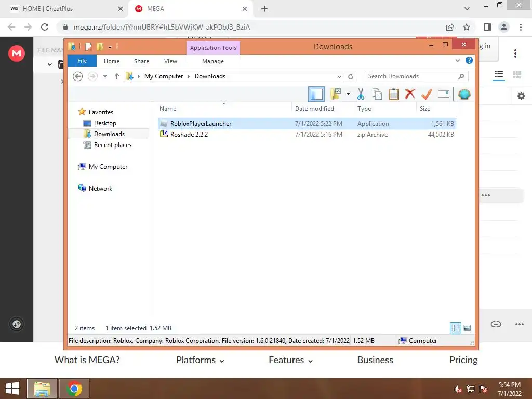The height and width of the screenshot is (399, 532).
Task: Click My Computer in the address breadcrumb
Action: click(x=164, y=76)
